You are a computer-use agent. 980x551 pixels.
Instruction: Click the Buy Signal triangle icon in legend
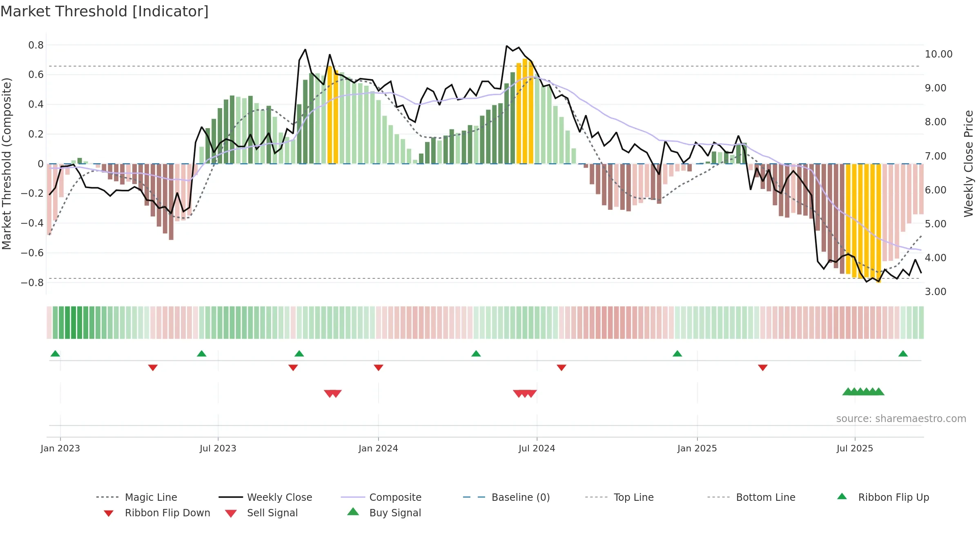[x=353, y=511]
